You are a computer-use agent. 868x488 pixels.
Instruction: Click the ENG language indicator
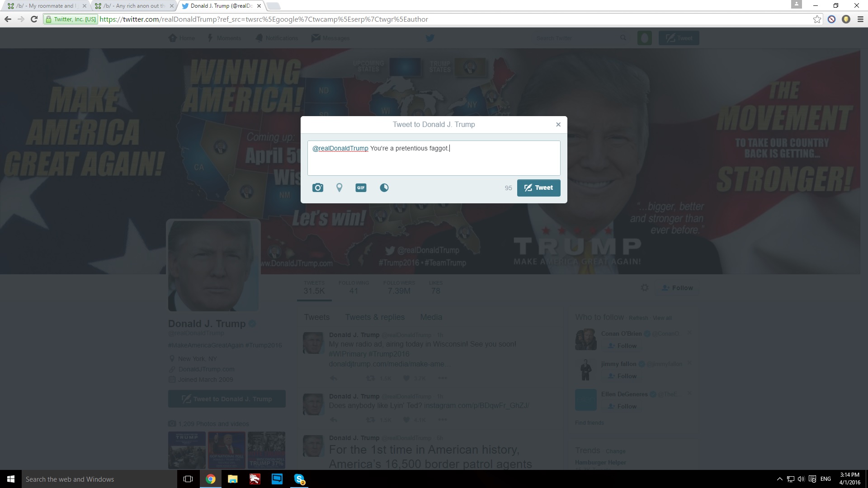point(826,479)
